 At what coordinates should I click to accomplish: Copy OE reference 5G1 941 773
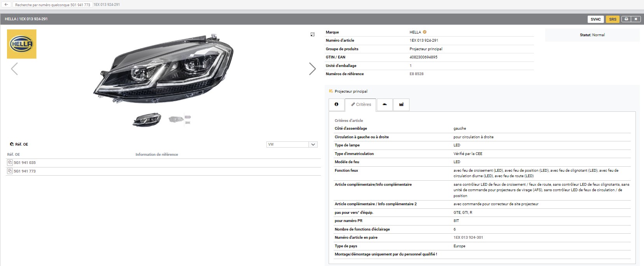click(x=10, y=171)
